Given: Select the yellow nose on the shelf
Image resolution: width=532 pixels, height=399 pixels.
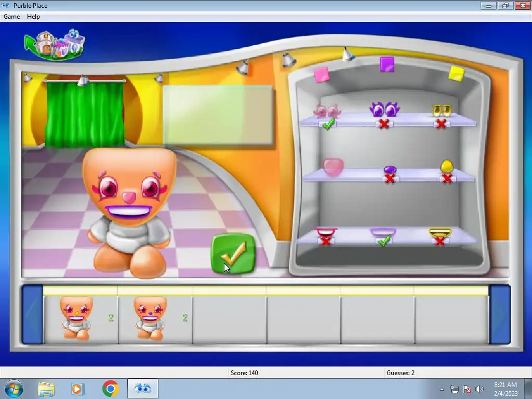Looking at the screenshot, I should [x=446, y=166].
